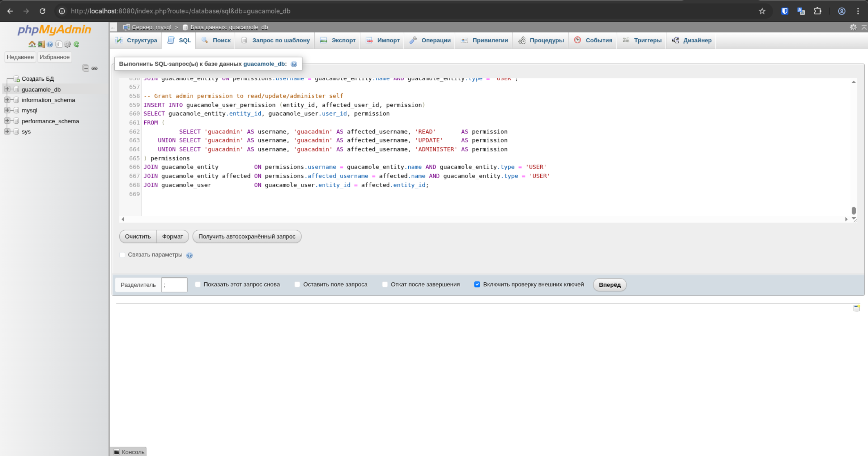Open the phpMyAdmin home page icon
The width and height of the screenshot is (868, 456).
click(32, 44)
